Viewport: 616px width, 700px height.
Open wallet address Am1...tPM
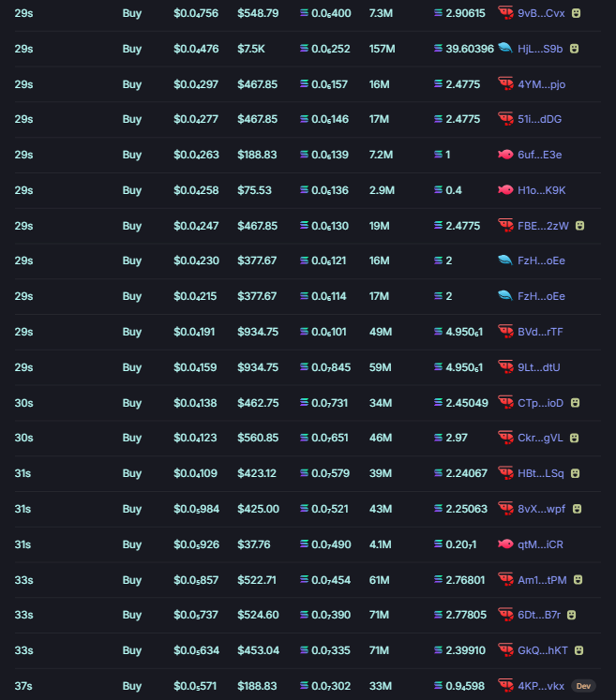point(542,579)
